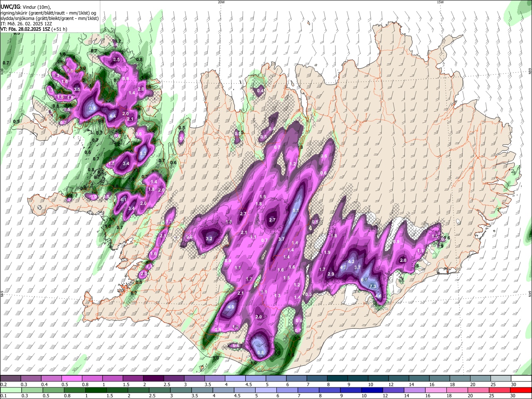The height and width of the screenshot is (399, 532).
Task: Click the deep blue 10 swatch in bottom legend row
Action: point(372,390)
